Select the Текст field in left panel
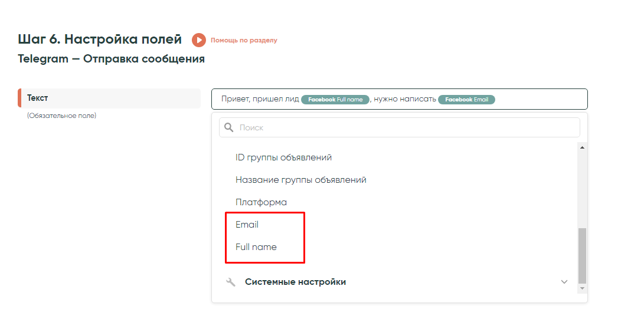 point(109,98)
